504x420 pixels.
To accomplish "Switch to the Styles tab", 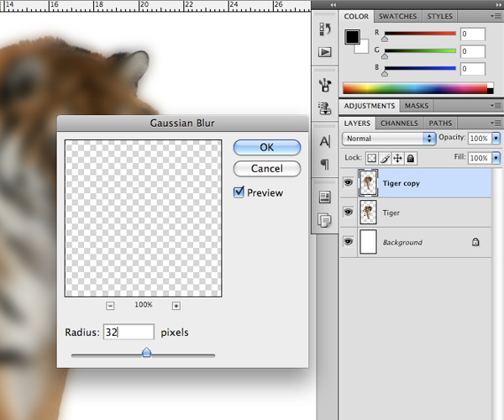I will click(439, 17).
